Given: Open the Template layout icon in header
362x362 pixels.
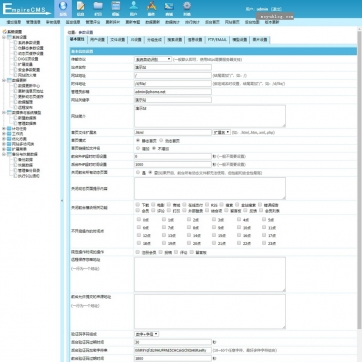Looking at the screenshot, I should (x=116, y=6).
